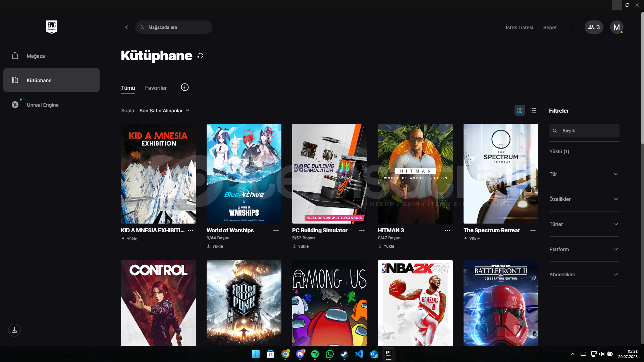Open options menu for PC Building Simulator
This screenshot has height=362, width=644.
(362, 231)
